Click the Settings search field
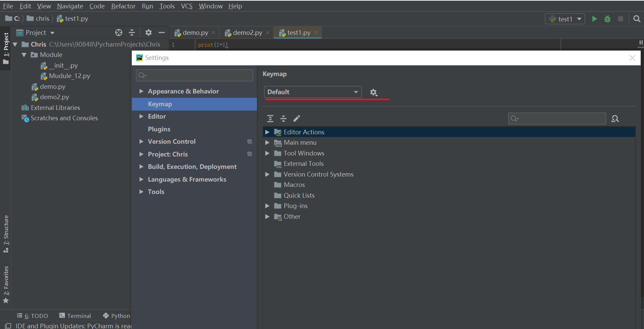The image size is (644, 329). tap(194, 75)
